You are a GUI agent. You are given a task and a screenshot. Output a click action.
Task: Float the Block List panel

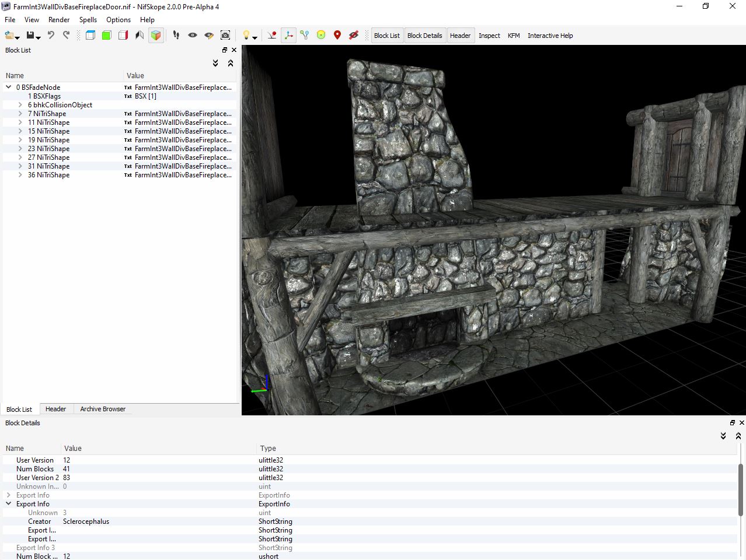click(225, 50)
